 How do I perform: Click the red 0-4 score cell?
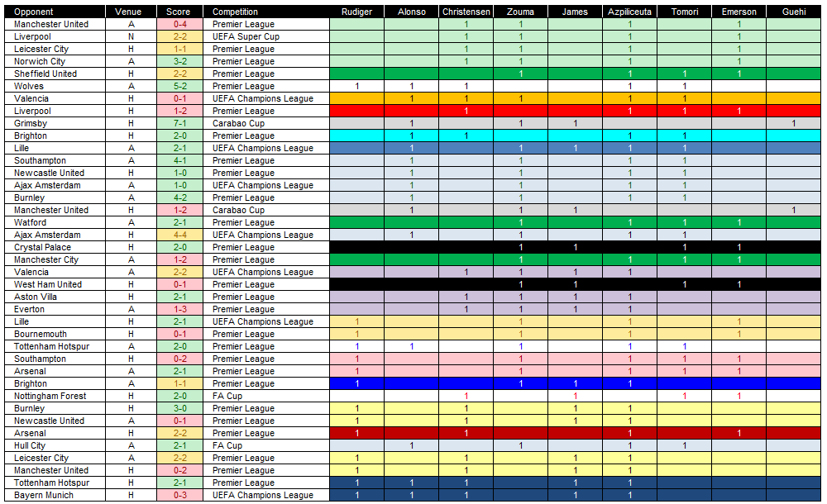click(x=179, y=24)
